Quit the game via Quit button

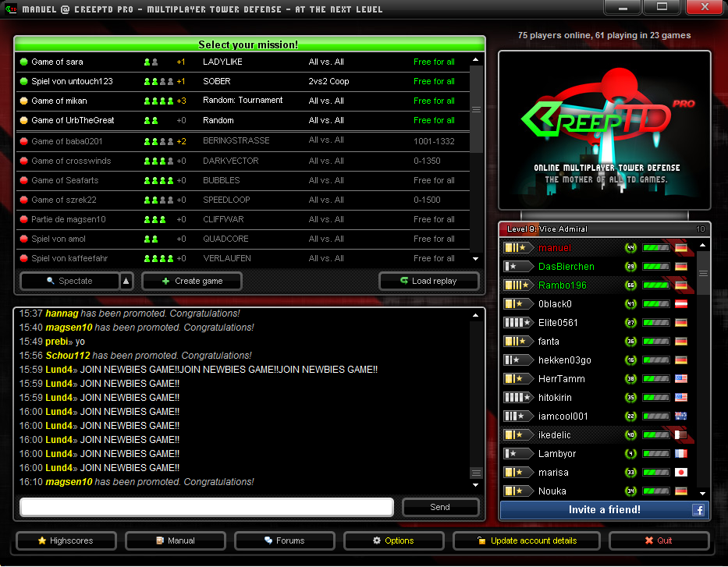[x=659, y=540]
